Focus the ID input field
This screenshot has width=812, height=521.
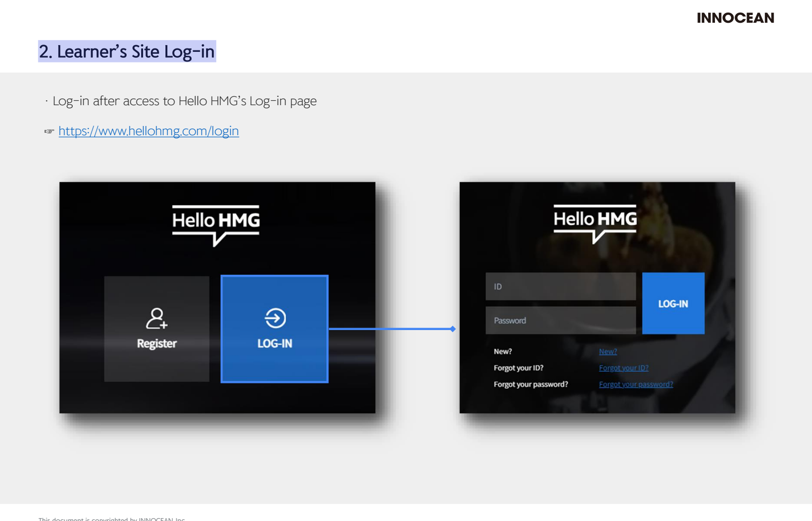click(x=561, y=286)
